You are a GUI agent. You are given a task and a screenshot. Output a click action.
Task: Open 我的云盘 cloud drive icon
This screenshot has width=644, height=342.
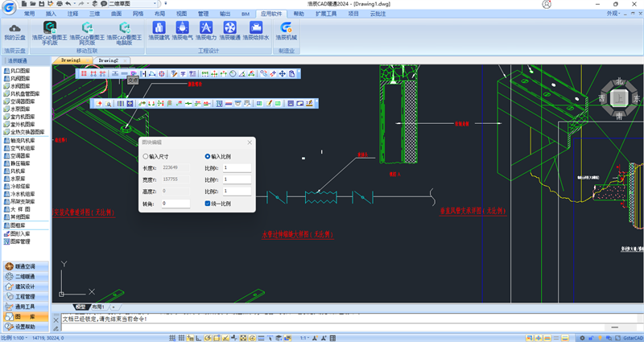coord(14,31)
